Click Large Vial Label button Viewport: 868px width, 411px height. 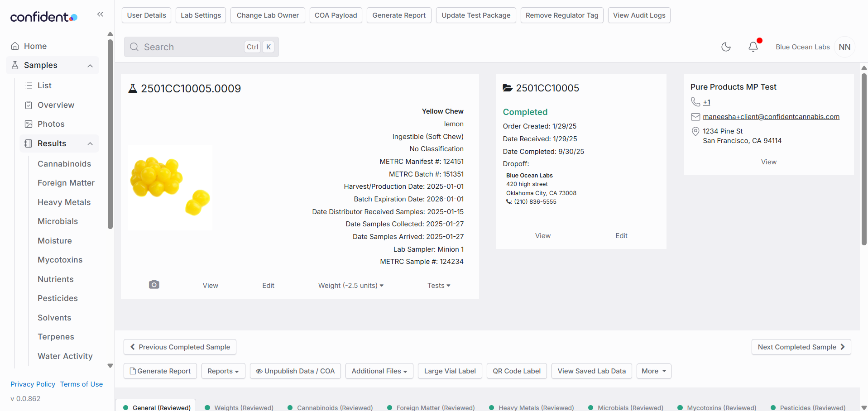tap(450, 371)
